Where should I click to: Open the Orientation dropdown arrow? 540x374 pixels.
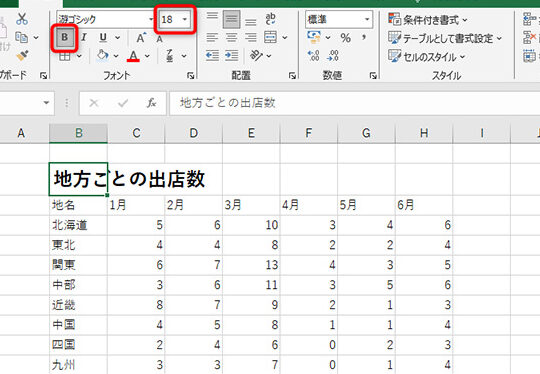click(269, 56)
